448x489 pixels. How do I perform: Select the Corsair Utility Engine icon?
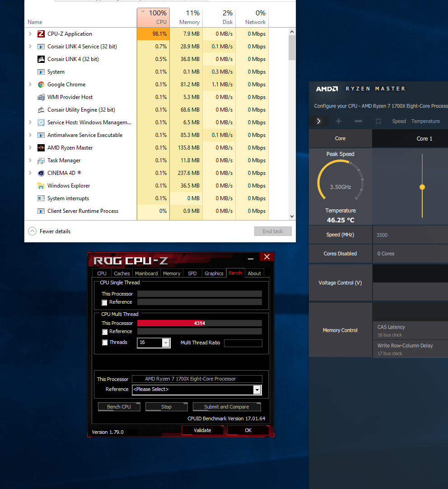(41, 110)
